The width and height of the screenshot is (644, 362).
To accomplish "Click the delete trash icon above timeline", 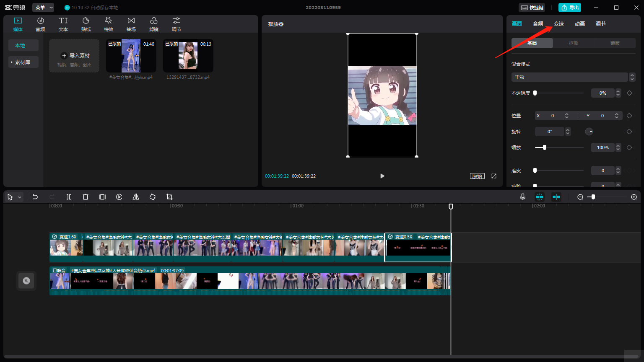I will [86, 197].
